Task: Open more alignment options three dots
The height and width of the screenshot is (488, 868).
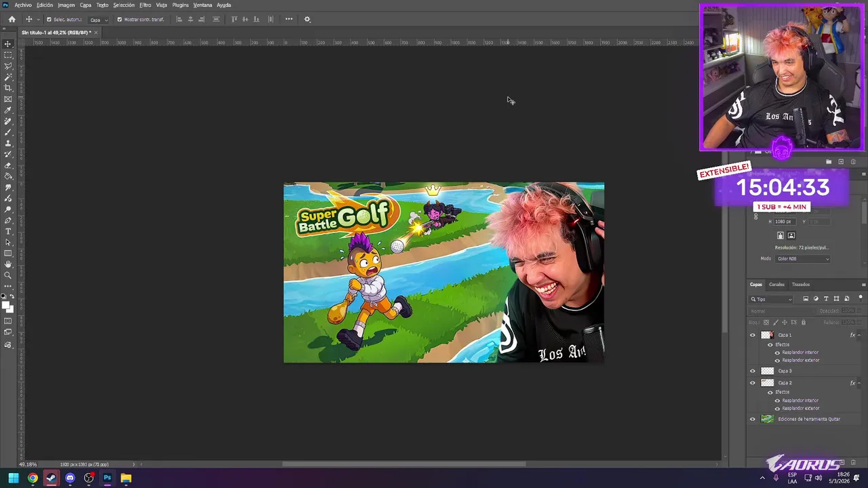Action: 289,19
